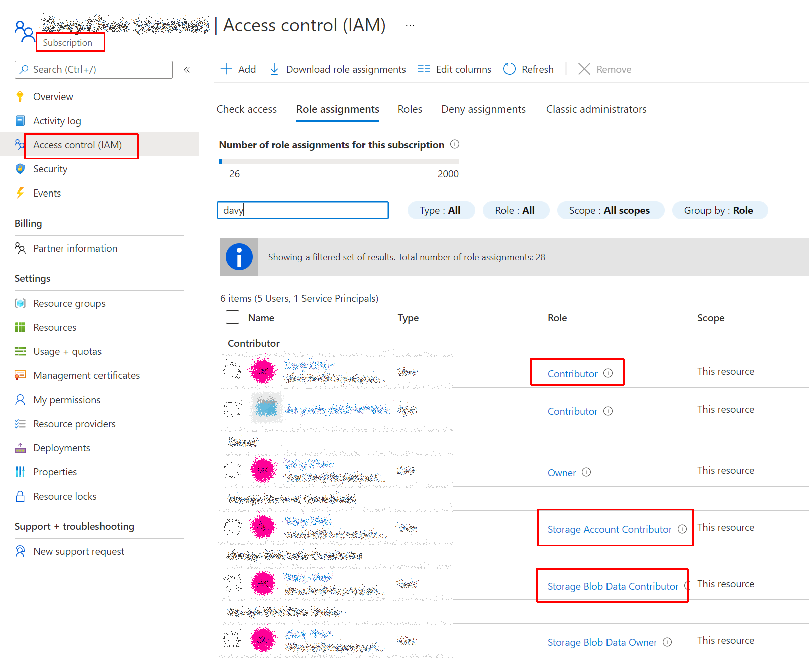Open Resource locks via the padlock icon

(20, 496)
